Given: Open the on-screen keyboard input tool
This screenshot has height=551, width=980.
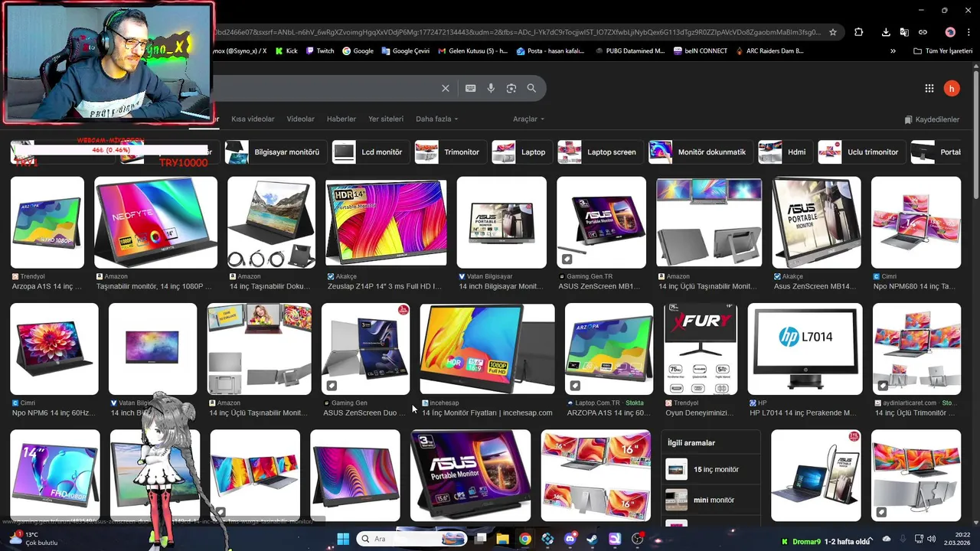Looking at the screenshot, I should pos(471,88).
